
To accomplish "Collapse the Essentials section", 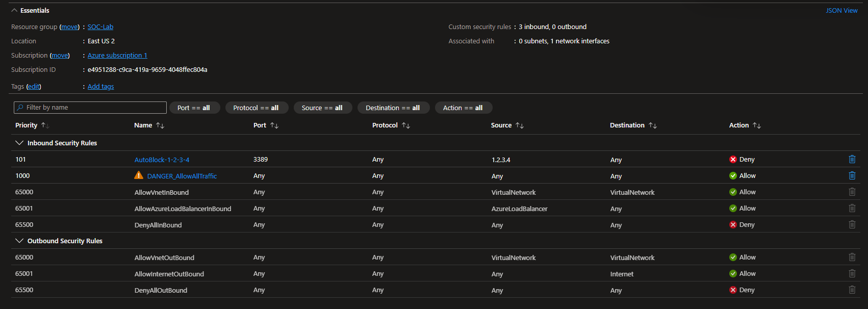I will (x=14, y=11).
